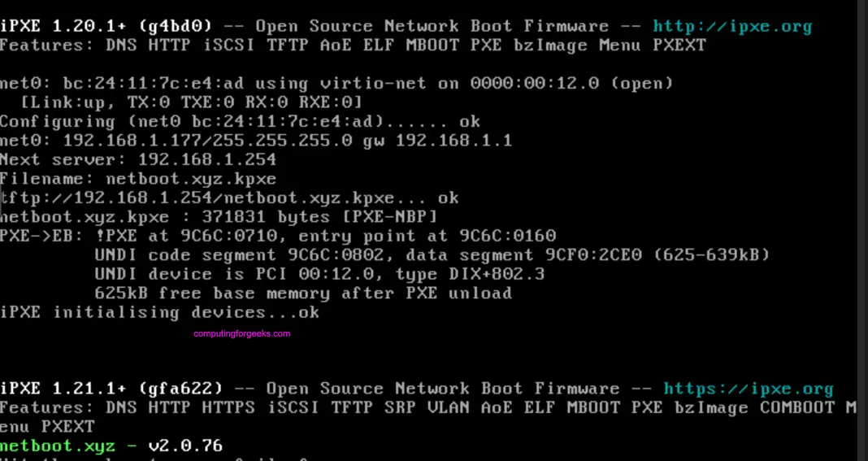Click the Link:up status line
The width and height of the screenshot is (868, 461).
pyautogui.click(x=192, y=102)
